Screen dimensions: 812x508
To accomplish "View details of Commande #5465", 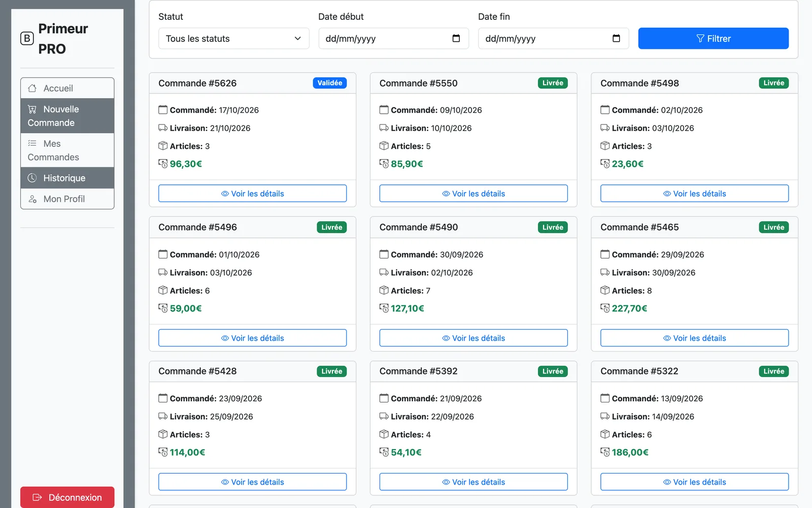I will (694, 338).
